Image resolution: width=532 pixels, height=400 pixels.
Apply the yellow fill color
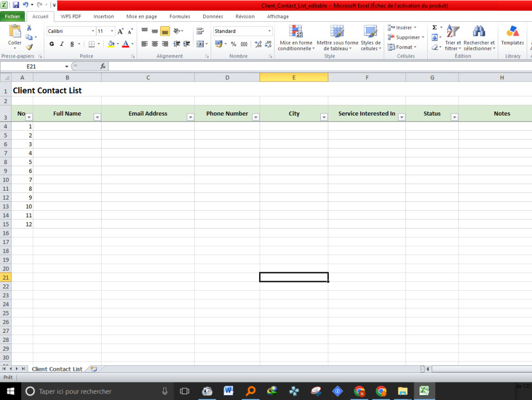(111, 44)
